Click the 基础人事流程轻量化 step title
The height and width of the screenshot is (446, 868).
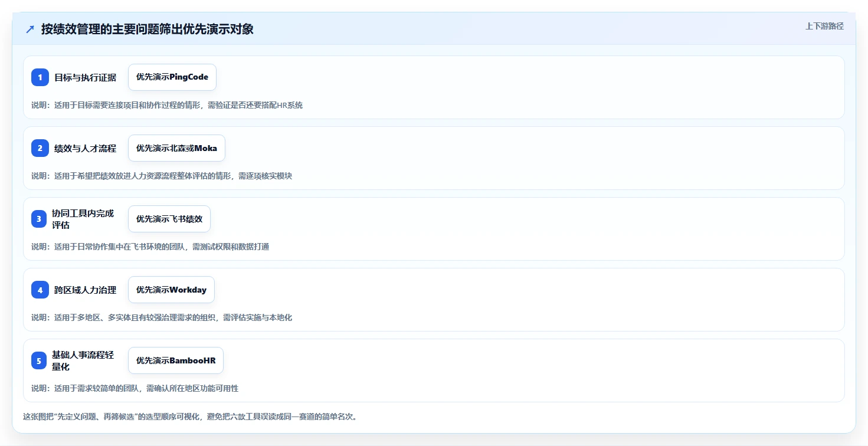pyautogui.click(x=83, y=360)
